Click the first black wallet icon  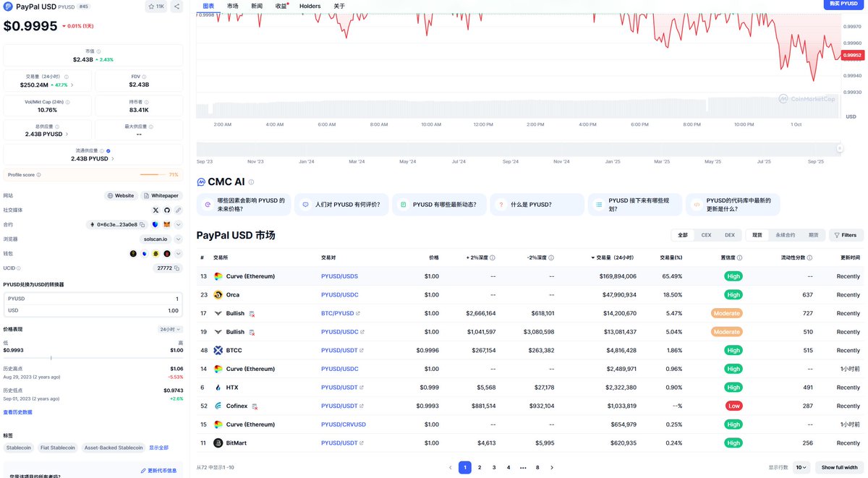coord(133,254)
